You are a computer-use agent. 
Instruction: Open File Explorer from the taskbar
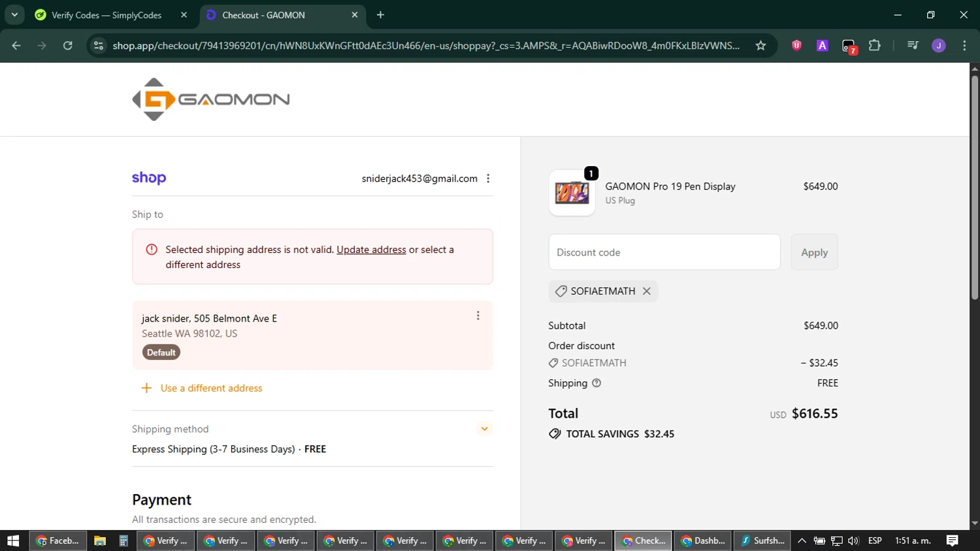(x=99, y=541)
